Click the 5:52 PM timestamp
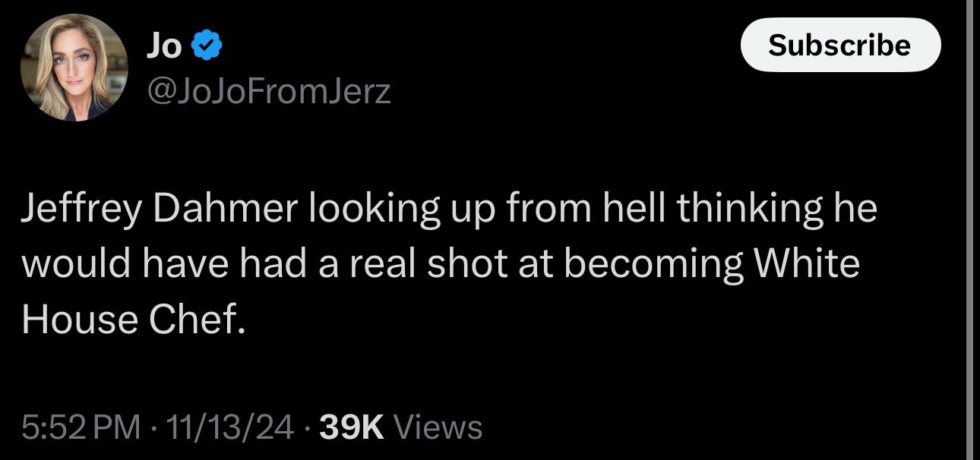 81,427
